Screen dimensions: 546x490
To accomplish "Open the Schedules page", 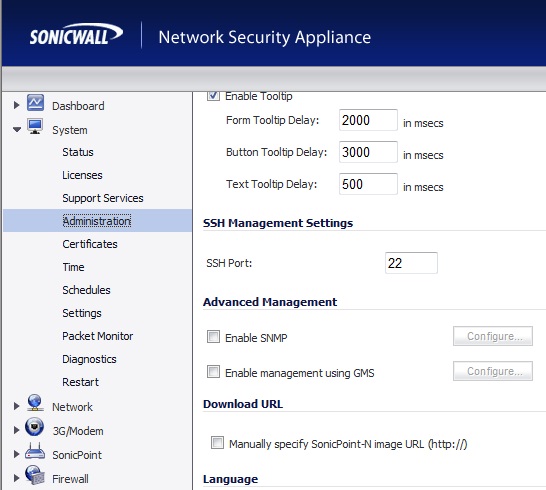I will [x=86, y=290].
